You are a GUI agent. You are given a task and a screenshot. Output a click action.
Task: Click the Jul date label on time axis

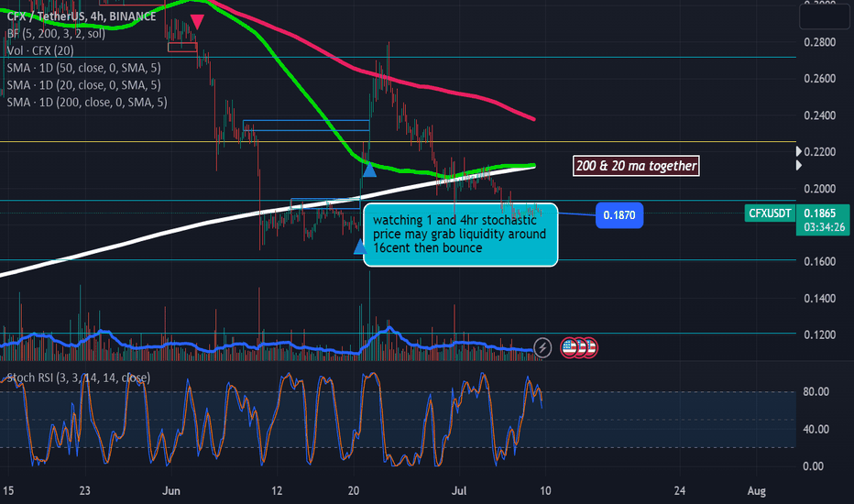(459, 491)
